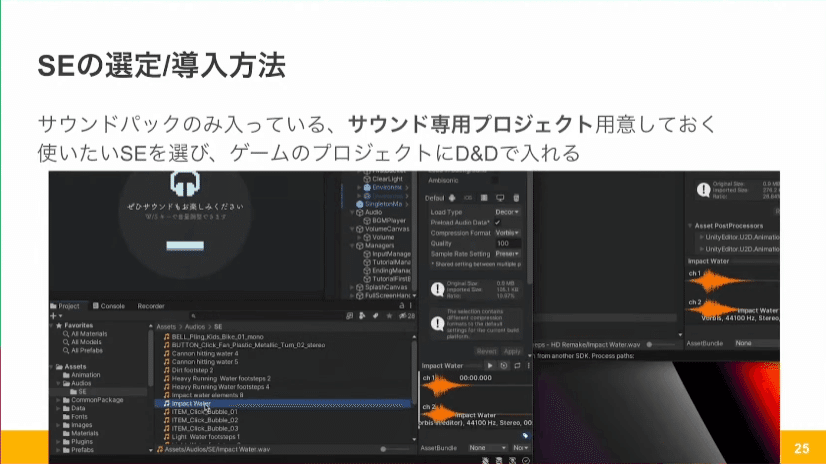Expand the Data folder arrow
Screen dimensions: 826x464
[x=58, y=409]
